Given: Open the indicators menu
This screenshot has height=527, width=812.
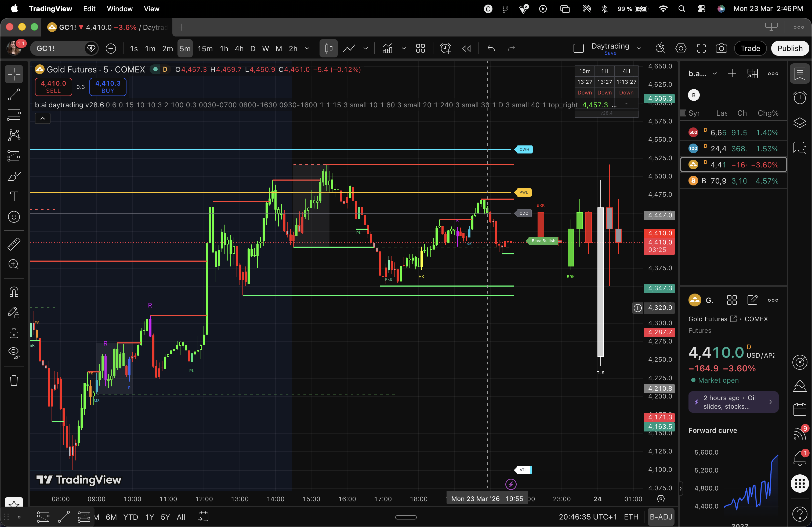Looking at the screenshot, I should tap(387, 48).
